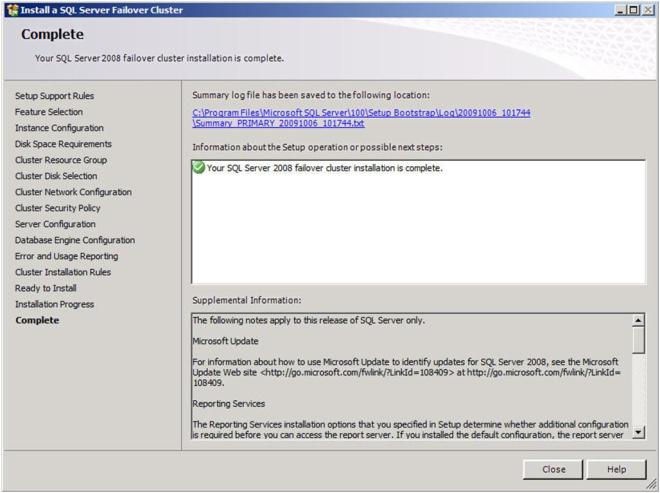The image size is (660, 493).
Task: Maximize the installer window
Action: point(635,10)
